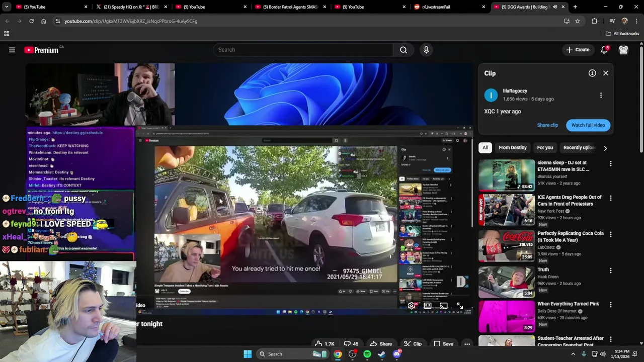Open more options for lilaRagoczy clip
644x362 pixels.
(601, 95)
